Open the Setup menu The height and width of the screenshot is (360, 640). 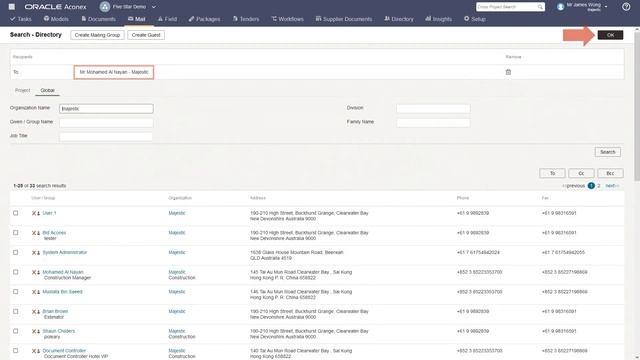coord(475,19)
